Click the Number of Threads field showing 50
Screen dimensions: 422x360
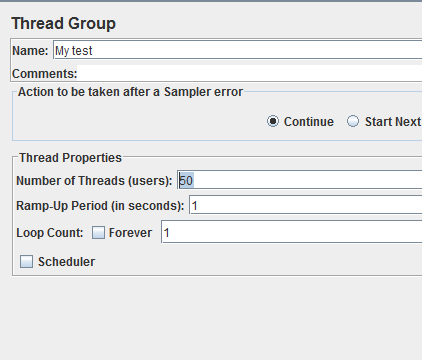[x=300, y=180]
